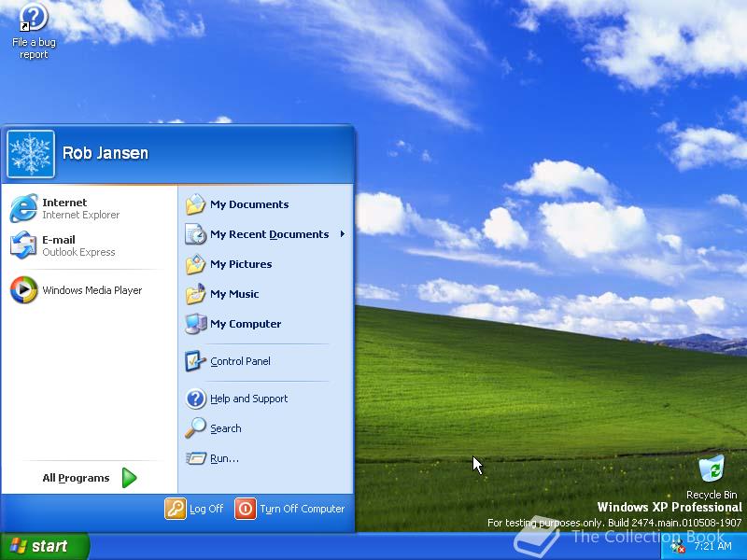Select the My Recent Documents label
The image size is (747, 560).
pos(269,234)
